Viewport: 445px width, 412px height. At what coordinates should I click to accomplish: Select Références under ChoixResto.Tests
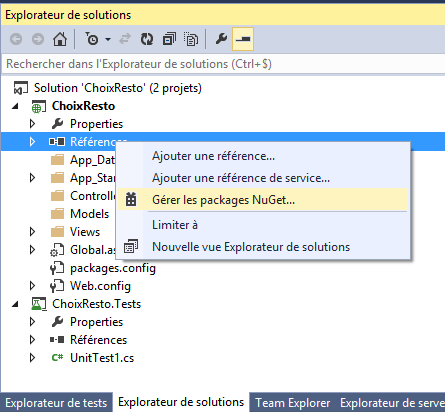click(98, 340)
